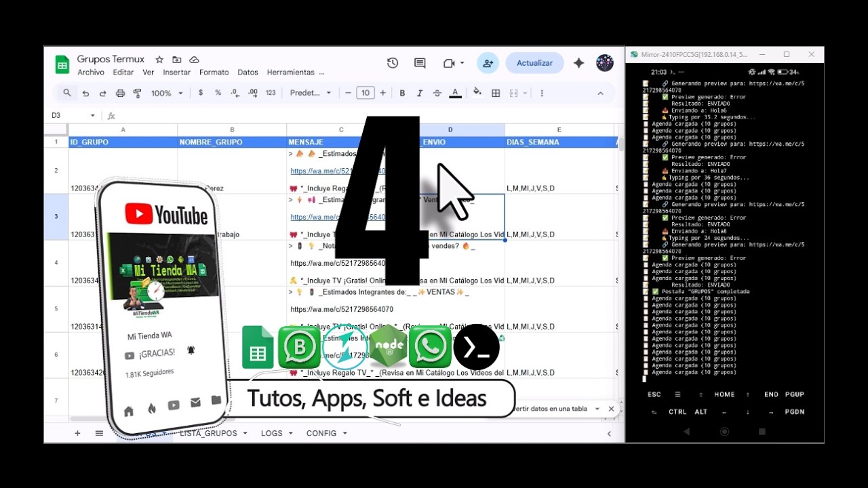Viewport: 868px width, 488px height.
Task: Dismiss the convert to table suggestion
Action: click(611, 409)
